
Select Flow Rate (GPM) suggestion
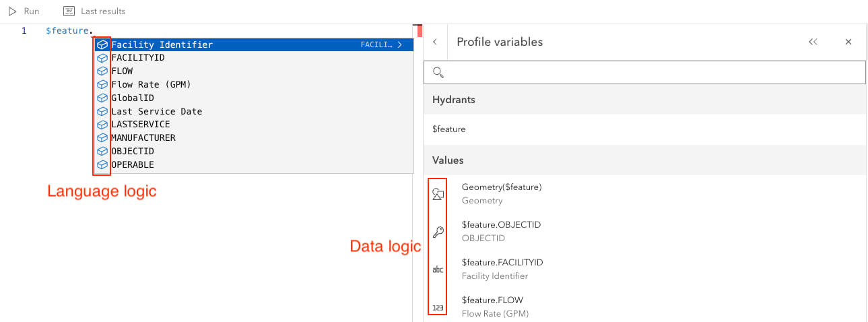tap(151, 85)
